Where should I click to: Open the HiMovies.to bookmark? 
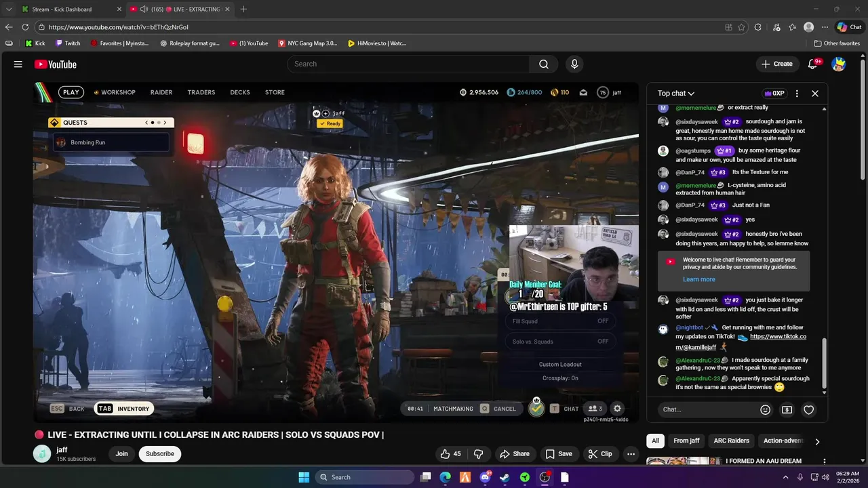tap(376, 43)
